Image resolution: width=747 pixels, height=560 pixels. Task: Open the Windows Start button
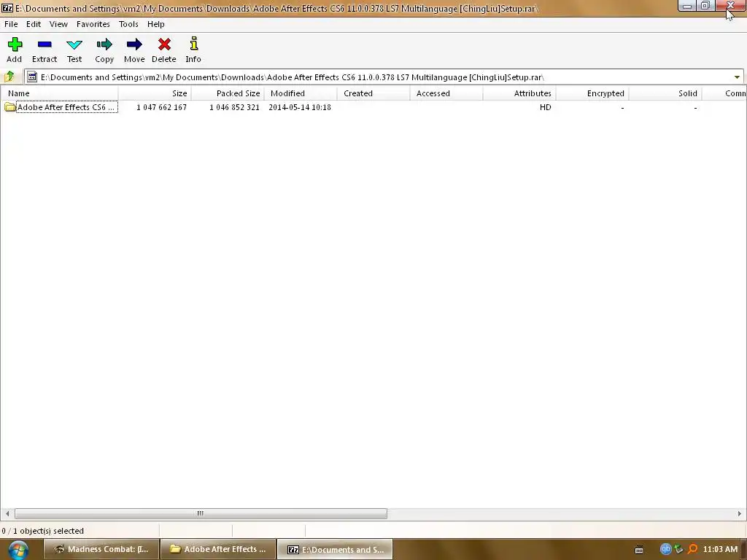(x=18, y=550)
